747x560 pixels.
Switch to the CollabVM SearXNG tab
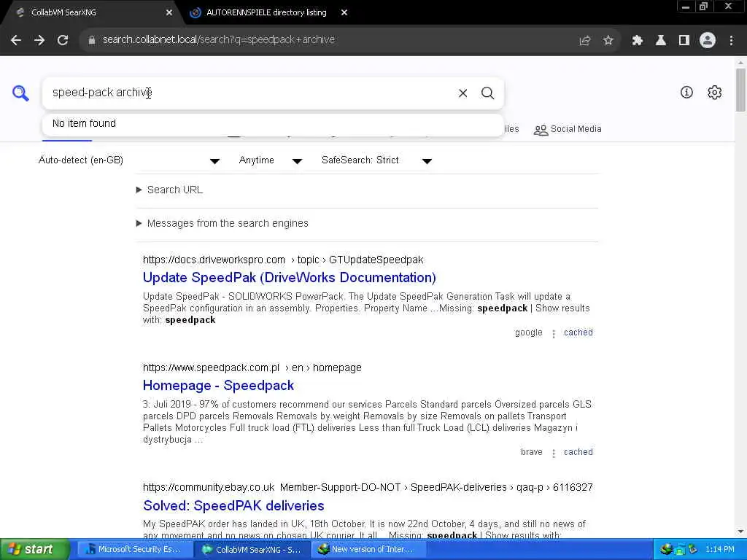tap(90, 13)
